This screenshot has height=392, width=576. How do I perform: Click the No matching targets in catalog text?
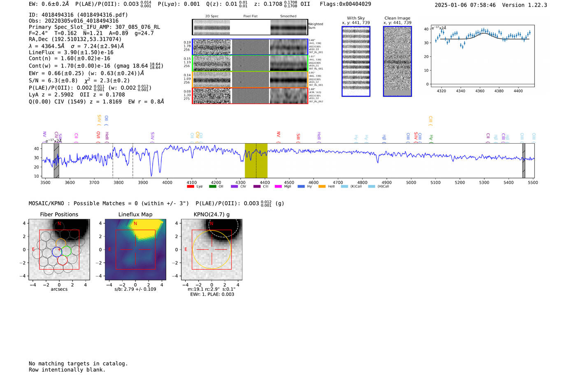pos(78,364)
